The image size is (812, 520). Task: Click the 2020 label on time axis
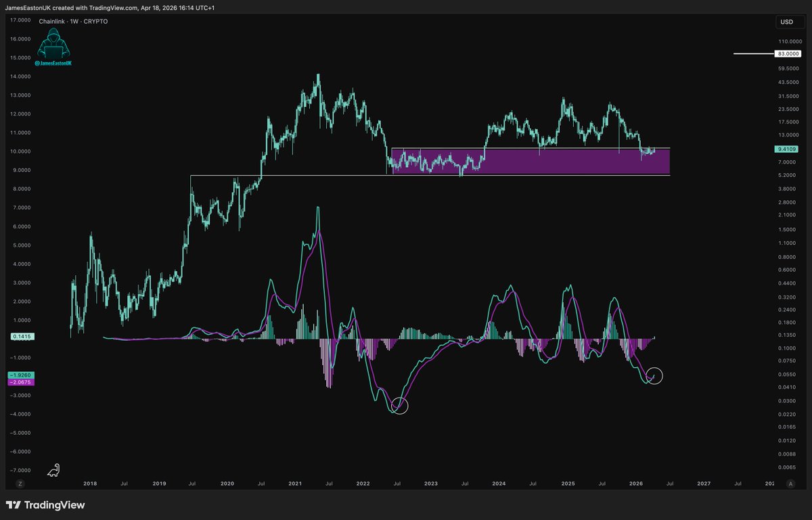click(227, 483)
